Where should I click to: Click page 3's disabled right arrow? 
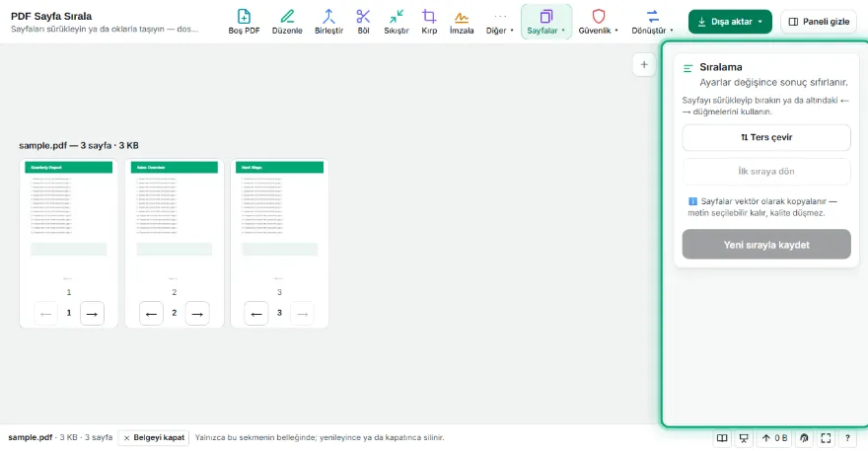[x=302, y=314]
